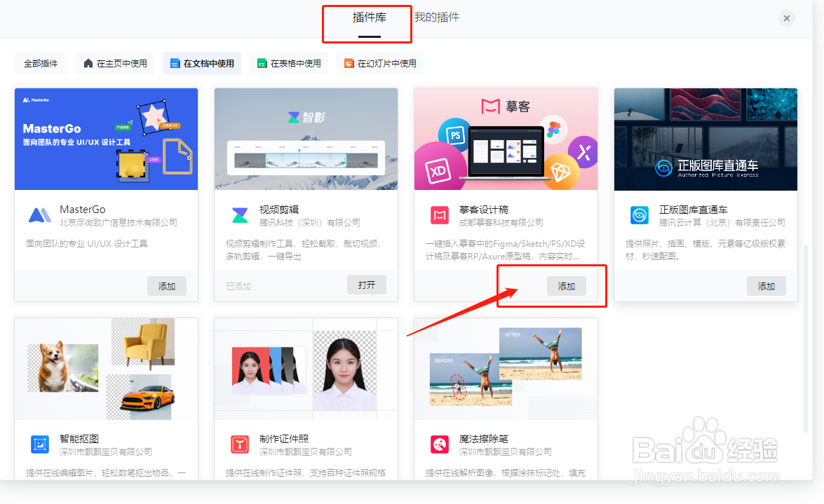Screen dimensions: 824x504
Task: Click the 正版图库直通车 plugin icon
Action: (x=640, y=215)
